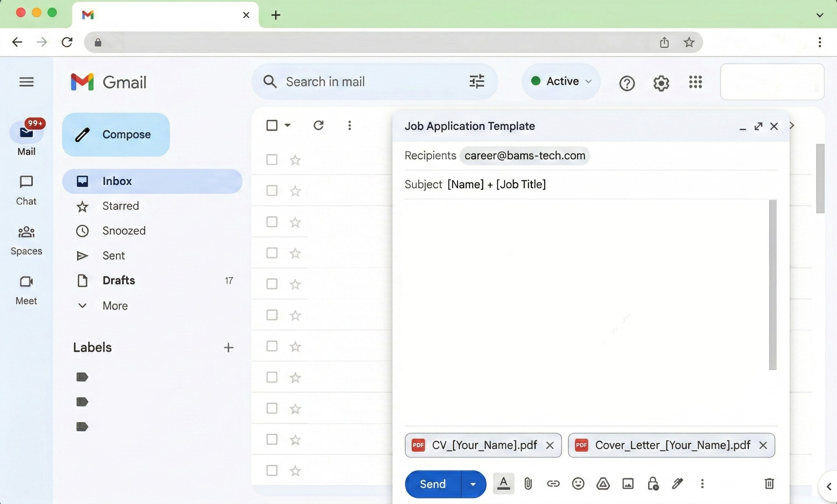This screenshot has width=837, height=504.
Task: Click the insert signature pen icon
Action: [x=677, y=484]
